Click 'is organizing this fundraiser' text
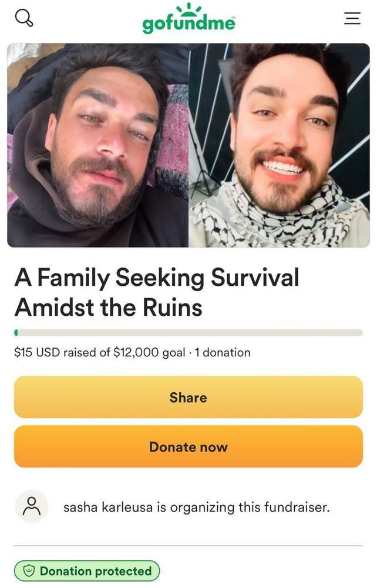 point(243,507)
